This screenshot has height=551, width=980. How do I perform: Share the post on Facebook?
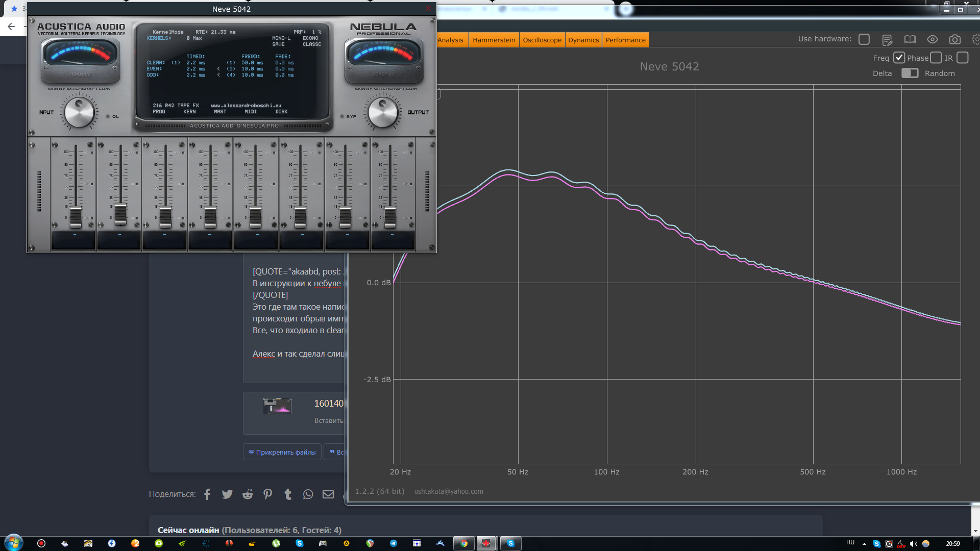pyautogui.click(x=207, y=494)
